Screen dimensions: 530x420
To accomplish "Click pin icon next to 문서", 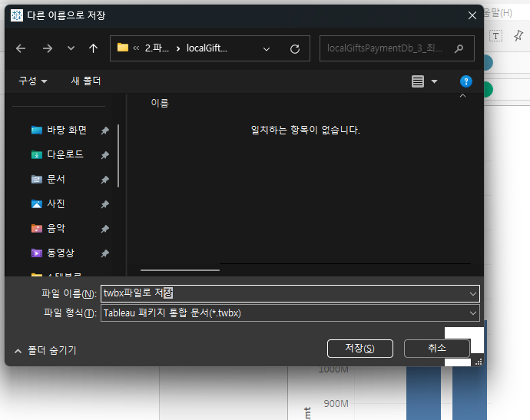I will click(x=104, y=180).
